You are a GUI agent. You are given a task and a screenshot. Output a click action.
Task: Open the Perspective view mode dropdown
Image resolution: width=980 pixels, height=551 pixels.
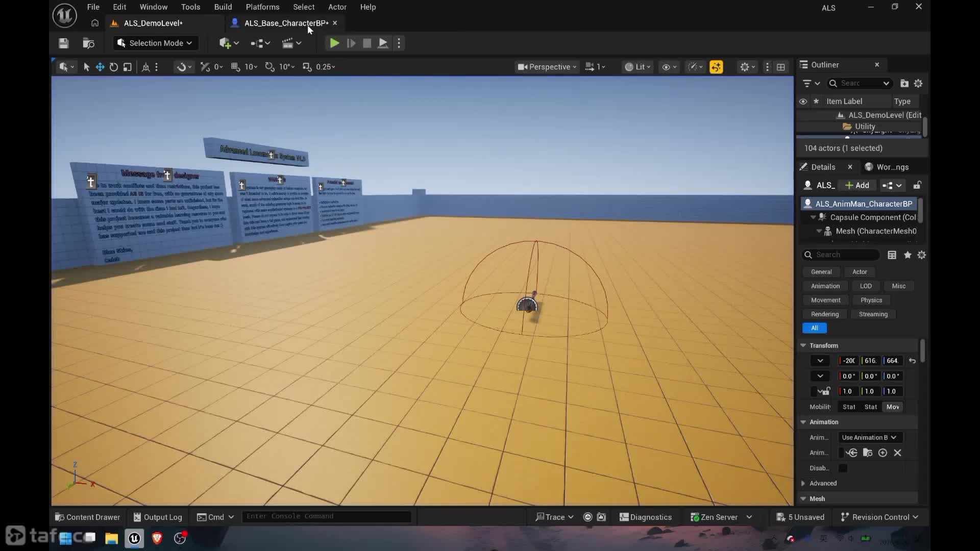pos(547,67)
